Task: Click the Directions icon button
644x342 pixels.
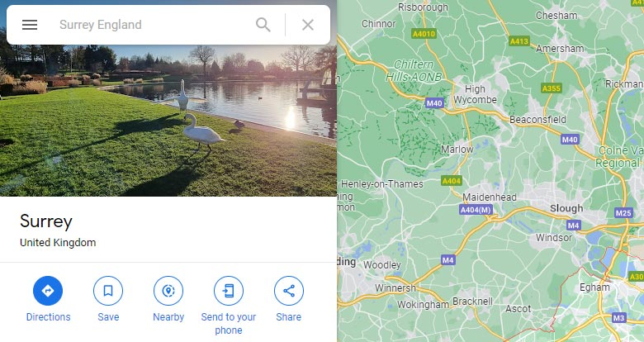Action: (x=48, y=291)
